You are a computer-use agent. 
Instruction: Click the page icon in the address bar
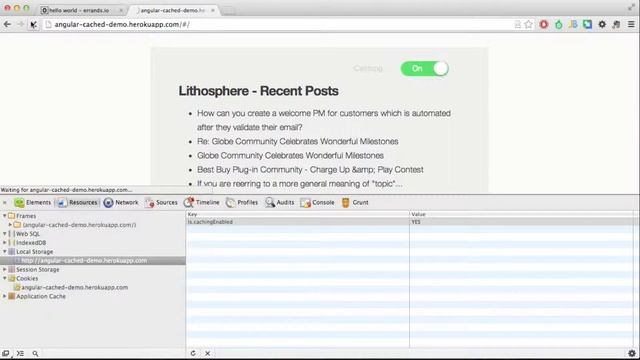point(48,24)
